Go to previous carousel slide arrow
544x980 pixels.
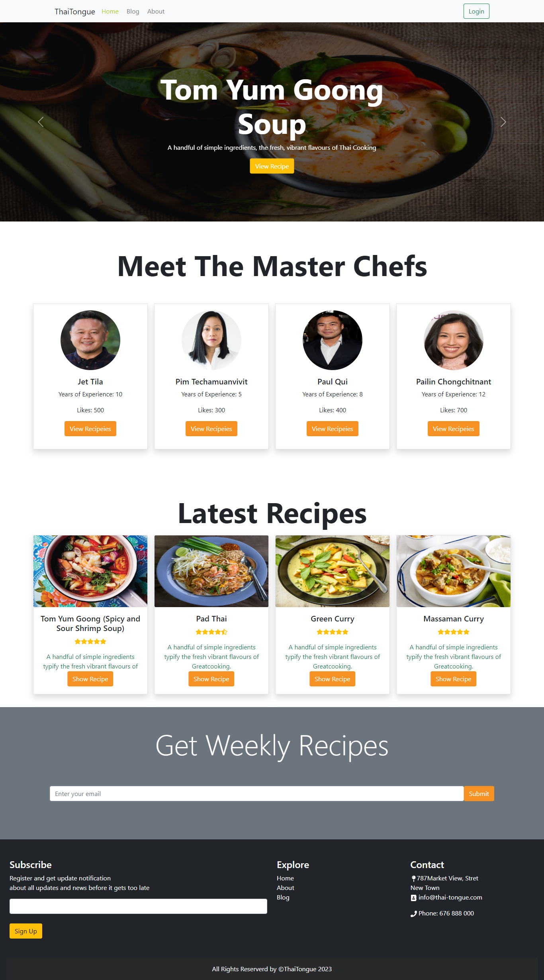[x=41, y=122]
